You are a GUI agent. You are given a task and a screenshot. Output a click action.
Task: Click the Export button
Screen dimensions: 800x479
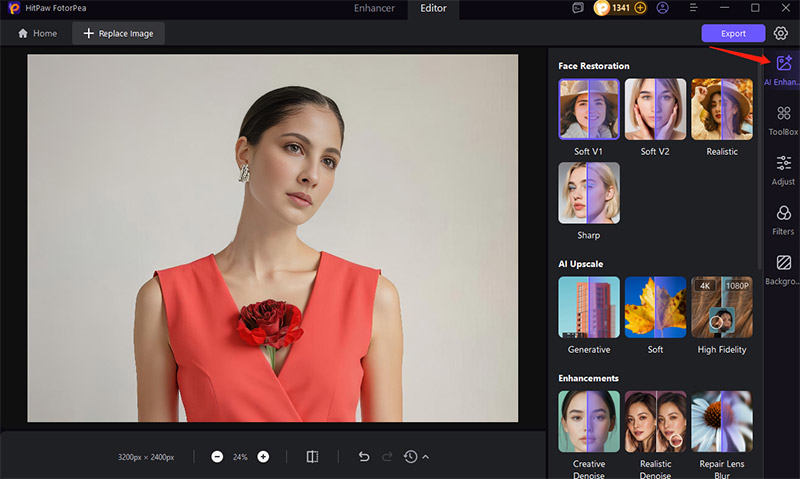point(733,33)
